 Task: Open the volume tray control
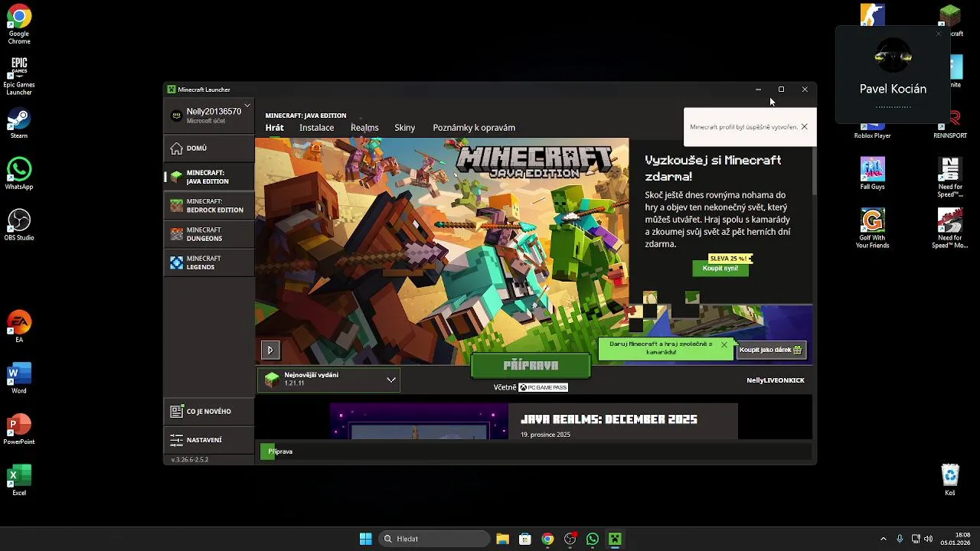click(928, 539)
